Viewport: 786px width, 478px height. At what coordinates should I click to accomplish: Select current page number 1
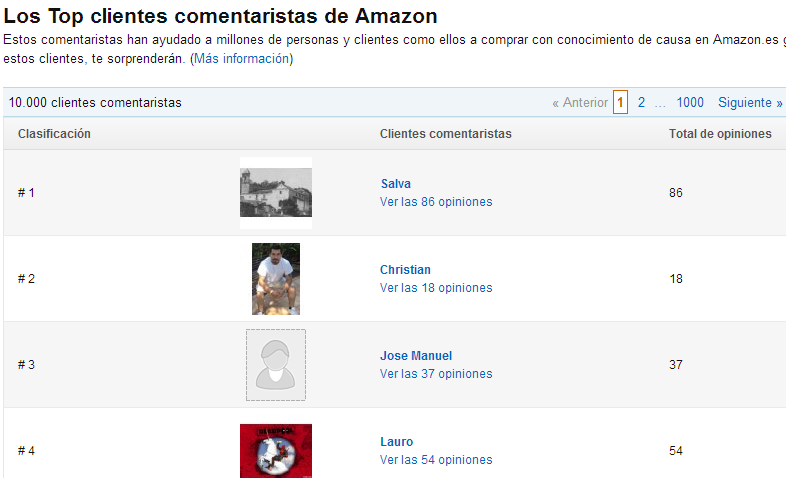[x=620, y=102]
